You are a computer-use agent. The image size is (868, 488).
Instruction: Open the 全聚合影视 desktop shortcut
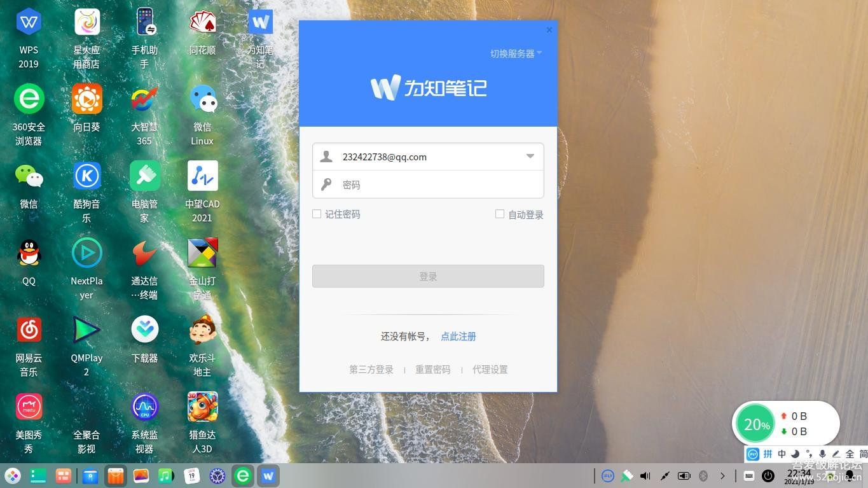pos(86,442)
